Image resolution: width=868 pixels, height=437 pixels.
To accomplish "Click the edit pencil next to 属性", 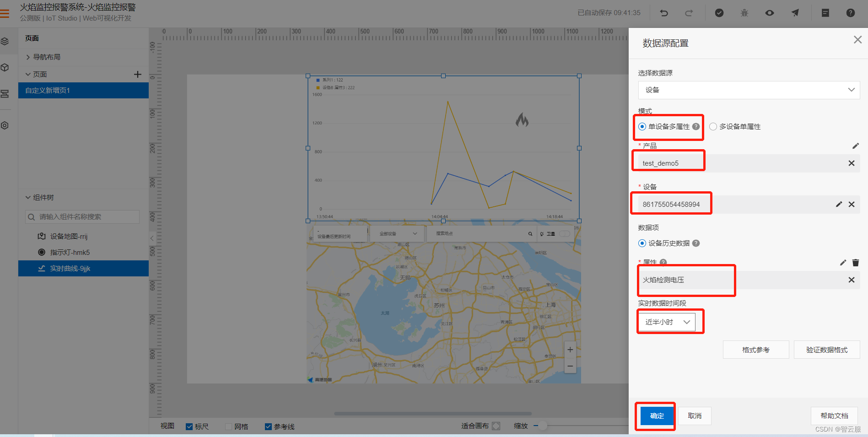I will (843, 262).
